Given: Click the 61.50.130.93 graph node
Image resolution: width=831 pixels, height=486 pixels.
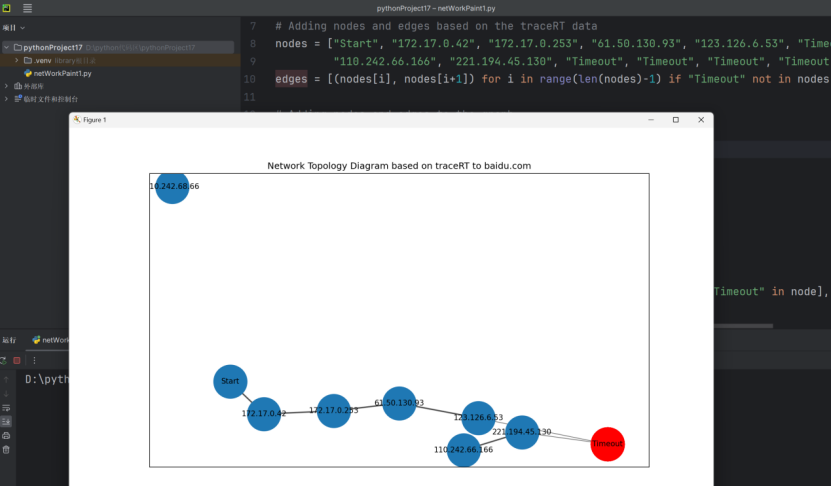Looking at the screenshot, I should point(399,403).
